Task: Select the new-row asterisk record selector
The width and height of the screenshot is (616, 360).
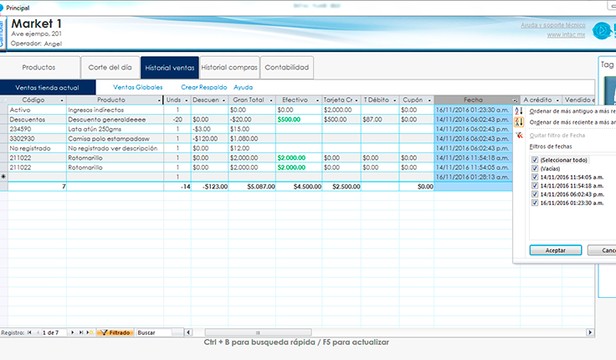Action: (x=4, y=177)
